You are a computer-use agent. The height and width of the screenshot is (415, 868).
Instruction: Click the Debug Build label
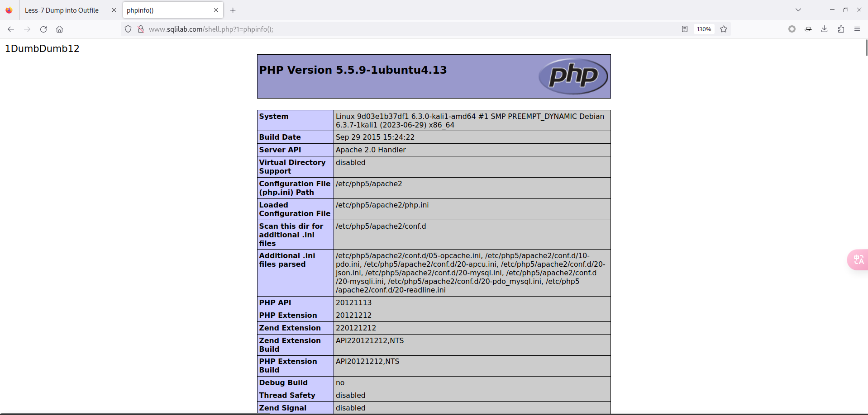[x=283, y=382]
